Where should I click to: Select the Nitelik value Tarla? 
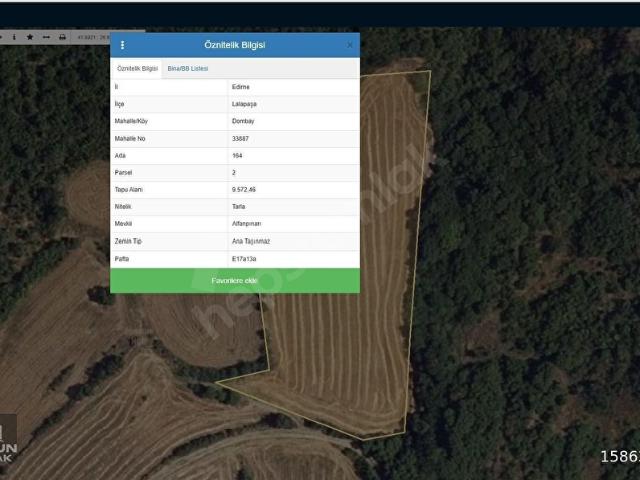pos(238,207)
